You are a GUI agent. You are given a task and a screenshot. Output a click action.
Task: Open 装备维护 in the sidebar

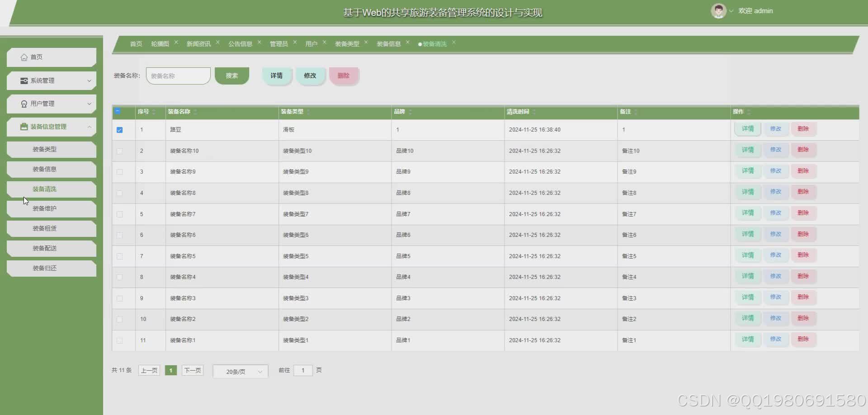point(51,208)
